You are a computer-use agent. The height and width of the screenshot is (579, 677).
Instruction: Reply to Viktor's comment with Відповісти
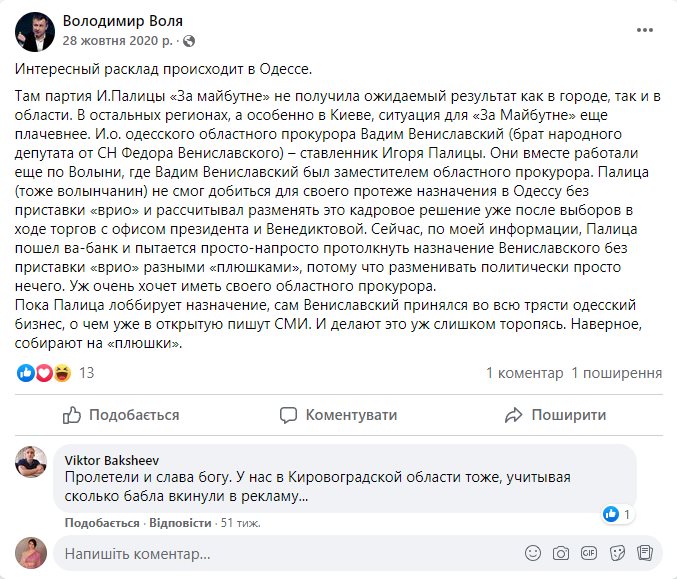click(x=180, y=523)
